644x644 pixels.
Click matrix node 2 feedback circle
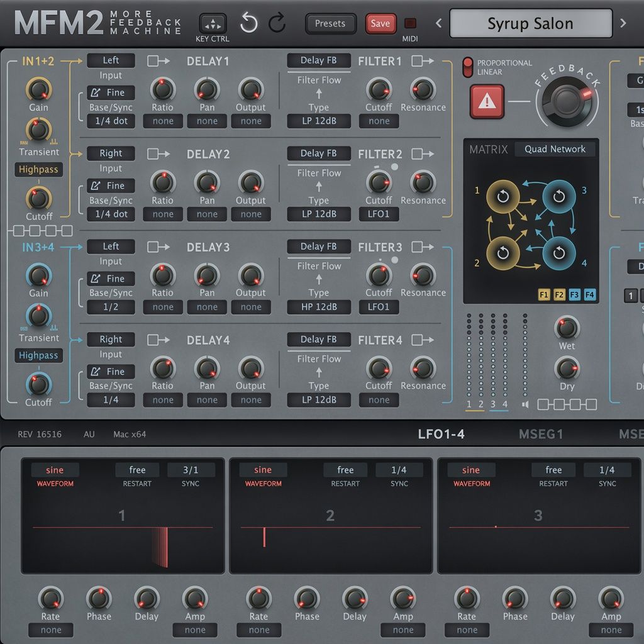tap(502, 253)
